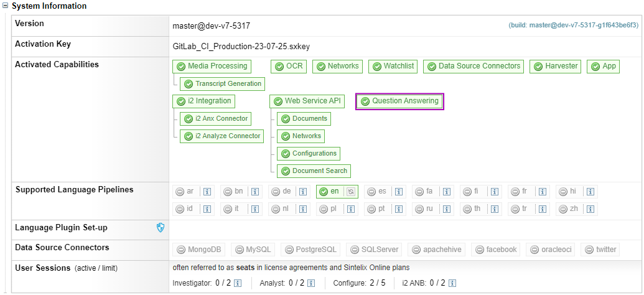Click the PostgreSQL data source connector
644x295 pixels.
click(310, 250)
